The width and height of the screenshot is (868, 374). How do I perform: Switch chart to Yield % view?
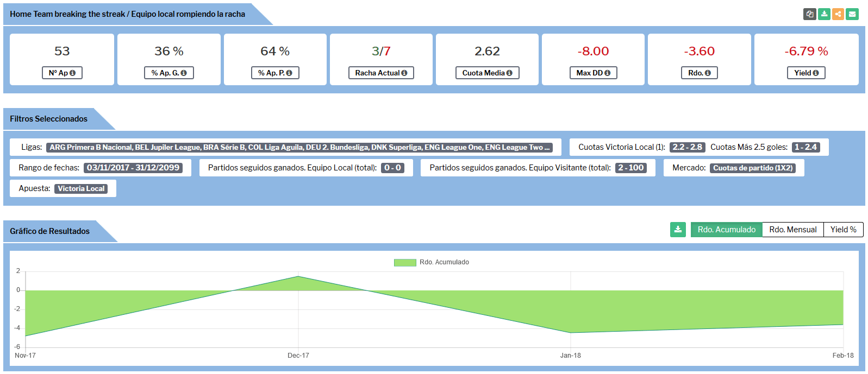[843, 230]
